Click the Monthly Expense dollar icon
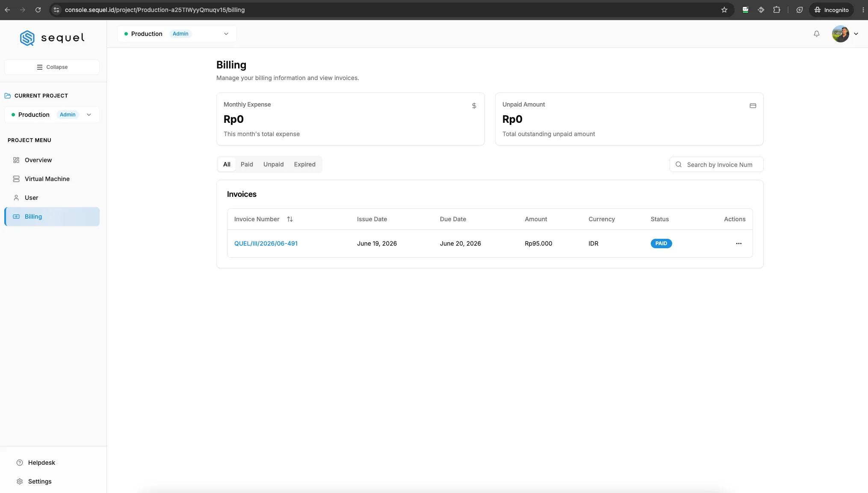The image size is (868, 493). (474, 106)
